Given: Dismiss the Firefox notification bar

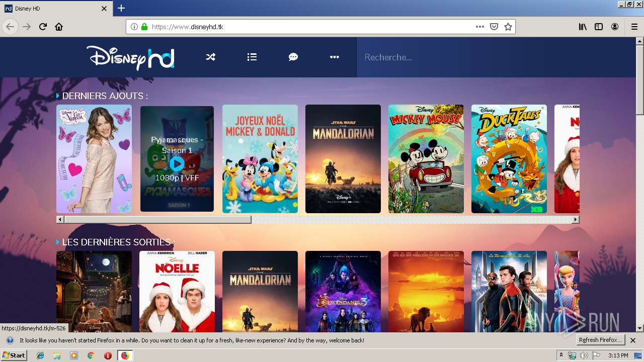Looking at the screenshot, I should tap(633, 340).
